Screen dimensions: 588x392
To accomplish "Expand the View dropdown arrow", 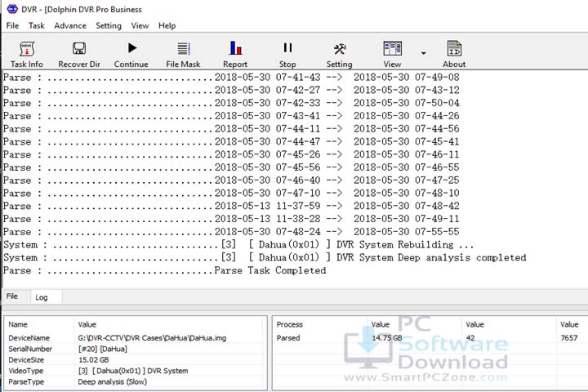I will [x=423, y=53].
